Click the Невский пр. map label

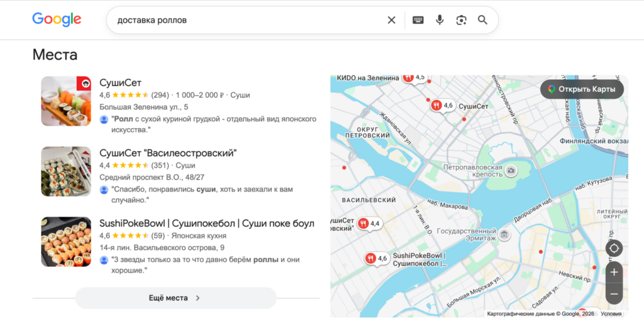(575, 276)
